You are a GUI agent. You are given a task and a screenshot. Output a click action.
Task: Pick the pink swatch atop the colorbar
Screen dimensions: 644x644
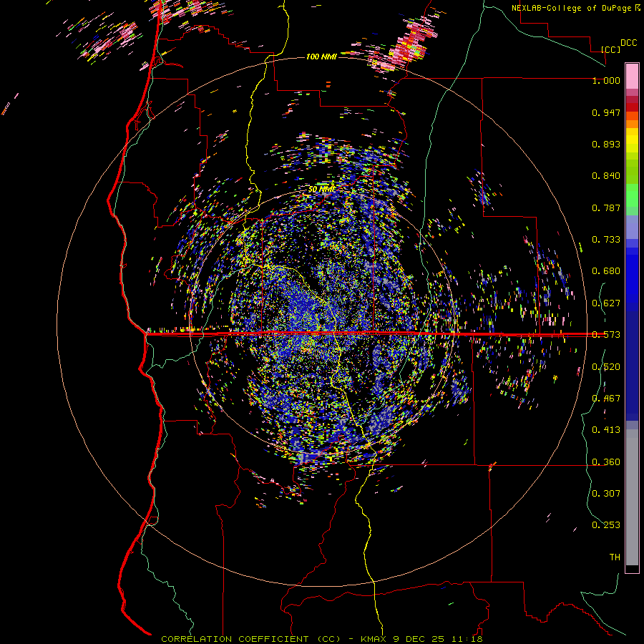[x=632, y=76]
